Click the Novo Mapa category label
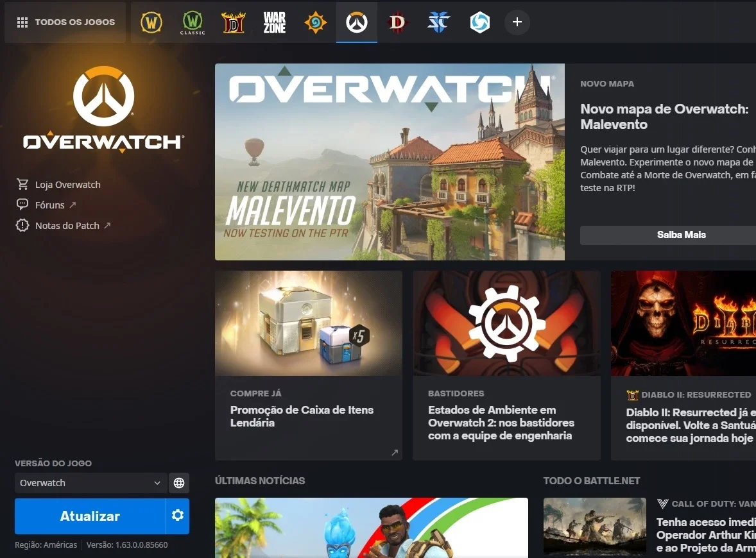Viewport: 756px width, 558px height. pyautogui.click(x=607, y=84)
